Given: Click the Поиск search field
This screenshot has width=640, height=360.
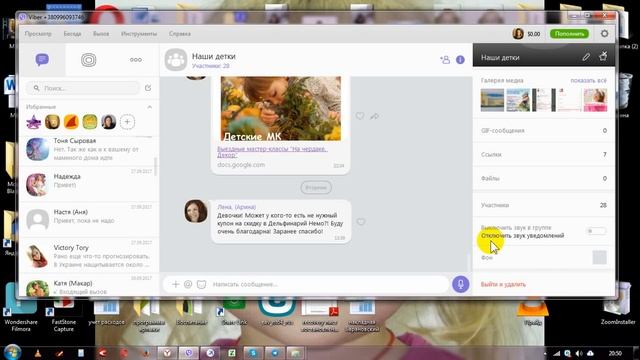Looking at the screenshot, I should [x=83, y=88].
